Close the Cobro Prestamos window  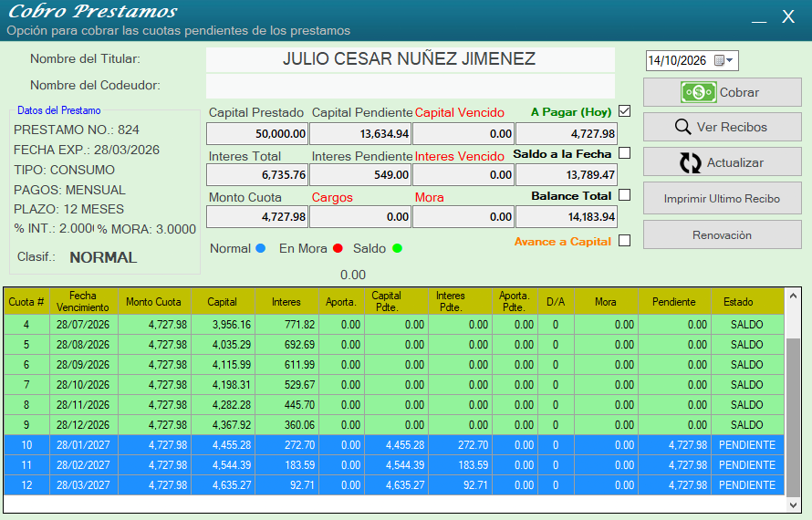pyautogui.click(x=788, y=17)
